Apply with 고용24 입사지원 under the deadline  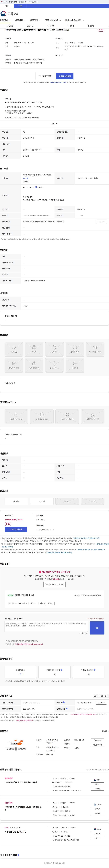[16, 529]
